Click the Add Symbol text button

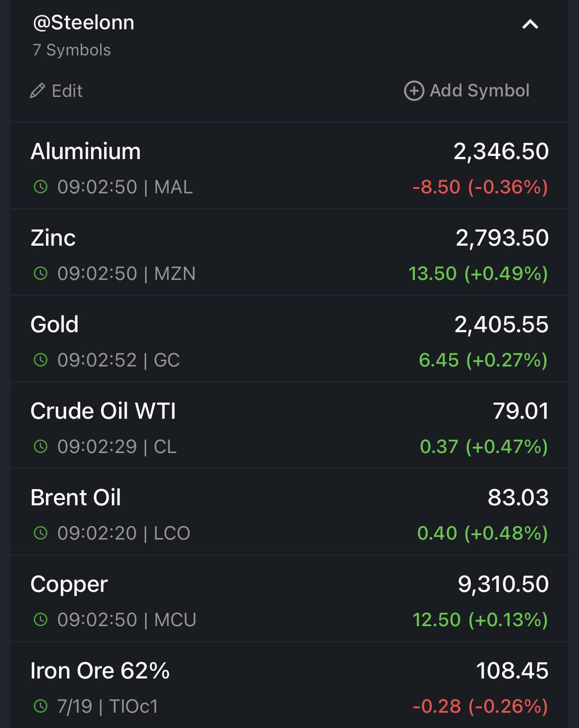pos(479,90)
